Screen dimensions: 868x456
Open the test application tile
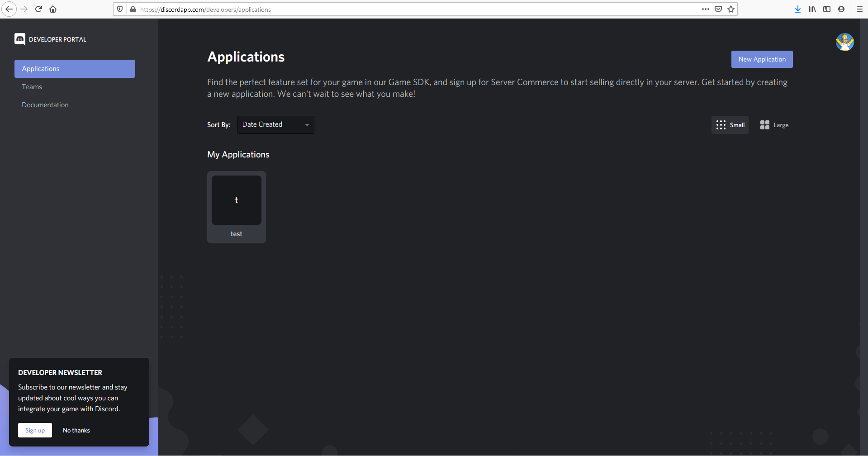(236, 207)
